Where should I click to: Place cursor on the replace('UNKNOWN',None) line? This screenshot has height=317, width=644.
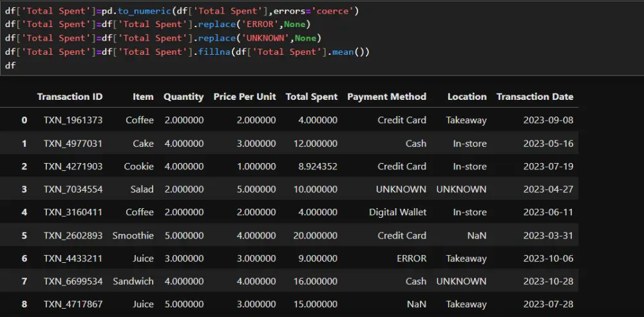(163, 38)
